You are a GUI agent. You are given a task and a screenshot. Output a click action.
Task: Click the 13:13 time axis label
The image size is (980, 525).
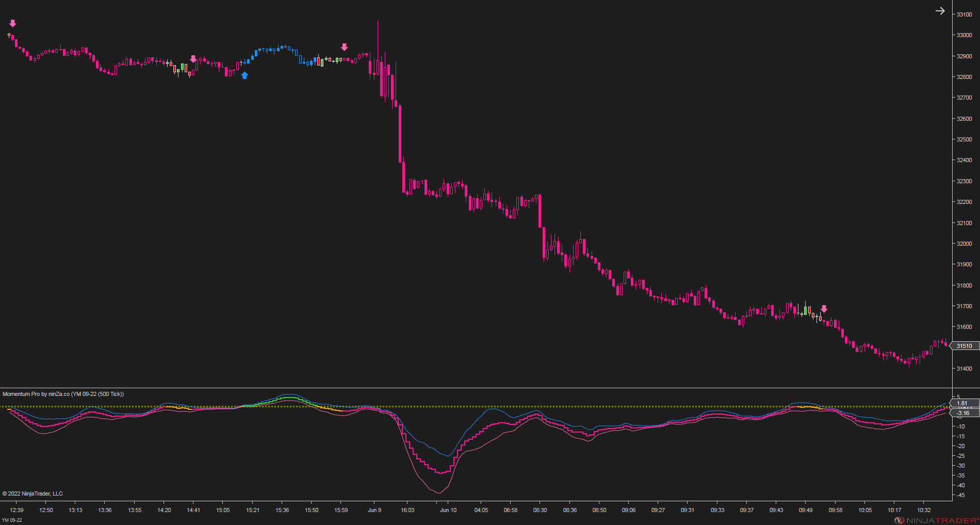[75, 510]
